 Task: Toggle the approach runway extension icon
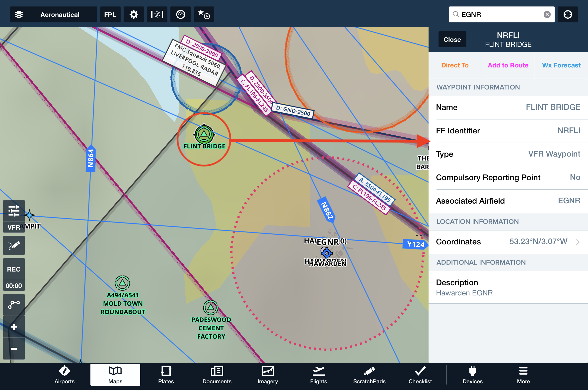coord(157,14)
